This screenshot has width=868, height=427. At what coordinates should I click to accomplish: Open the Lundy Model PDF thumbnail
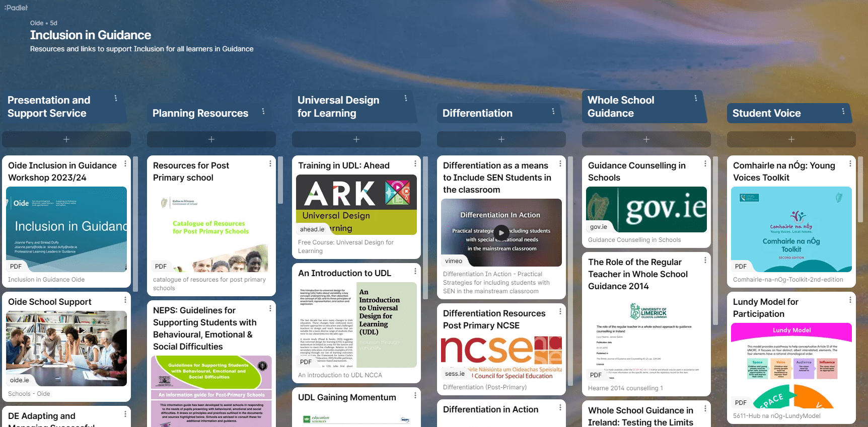791,366
